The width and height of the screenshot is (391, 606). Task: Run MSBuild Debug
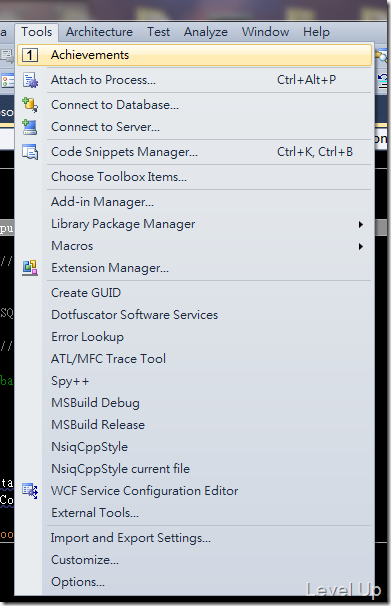click(x=194, y=403)
